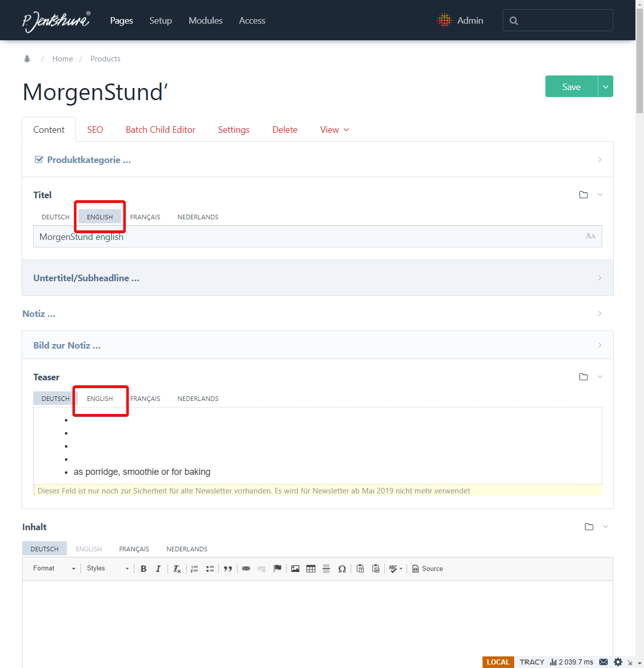The image size is (644, 668).
Task: Open the insert link tool
Action: pos(246,569)
